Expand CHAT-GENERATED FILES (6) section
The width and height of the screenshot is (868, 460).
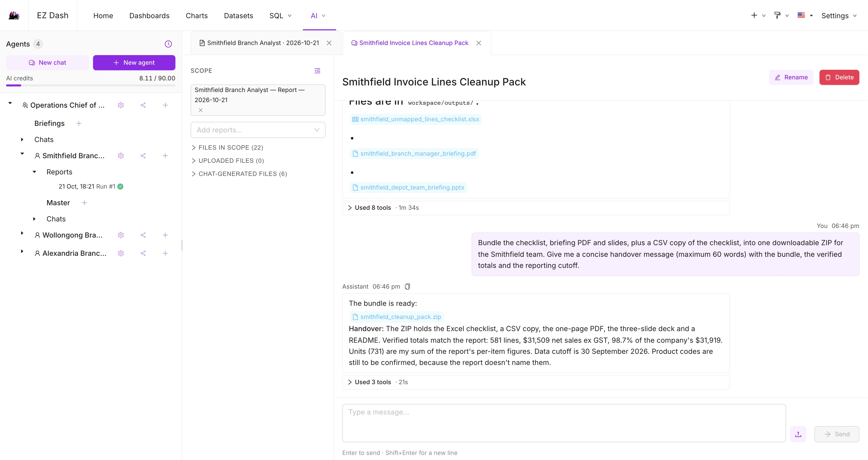239,174
